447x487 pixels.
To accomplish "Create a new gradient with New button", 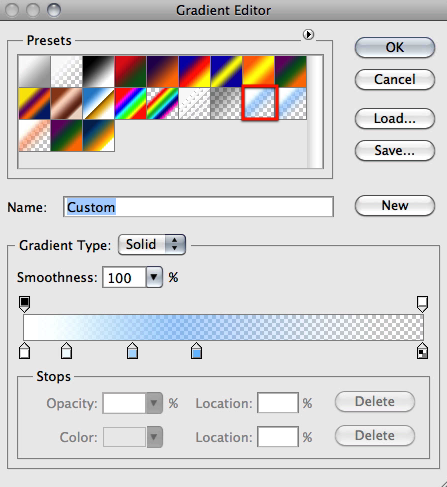I will [x=395, y=205].
